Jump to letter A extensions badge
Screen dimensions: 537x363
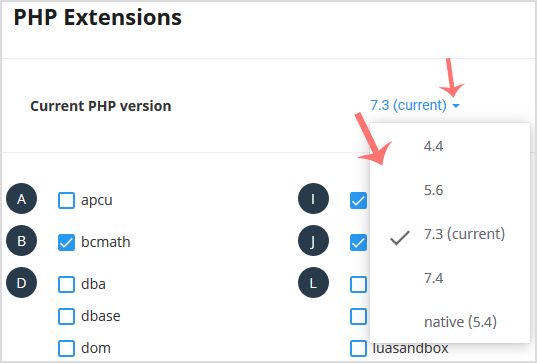click(22, 199)
